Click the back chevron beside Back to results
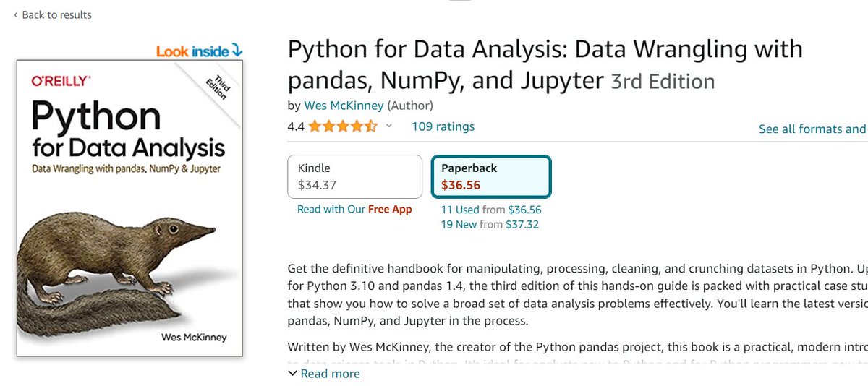The image size is (868, 386). [x=16, y=14]
